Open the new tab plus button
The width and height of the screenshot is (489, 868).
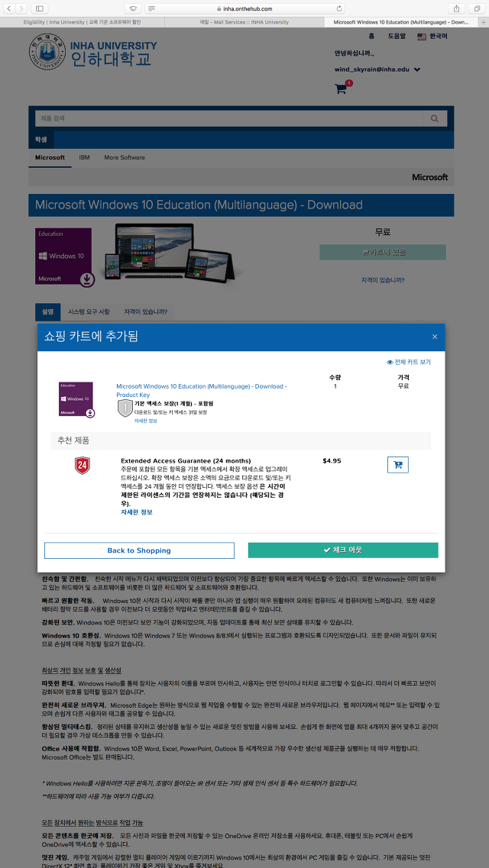coord(484,22)
